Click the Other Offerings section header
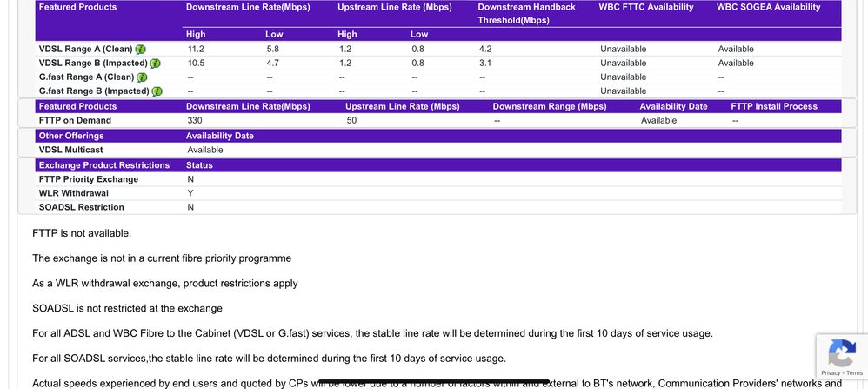 (x=71, y=136)
